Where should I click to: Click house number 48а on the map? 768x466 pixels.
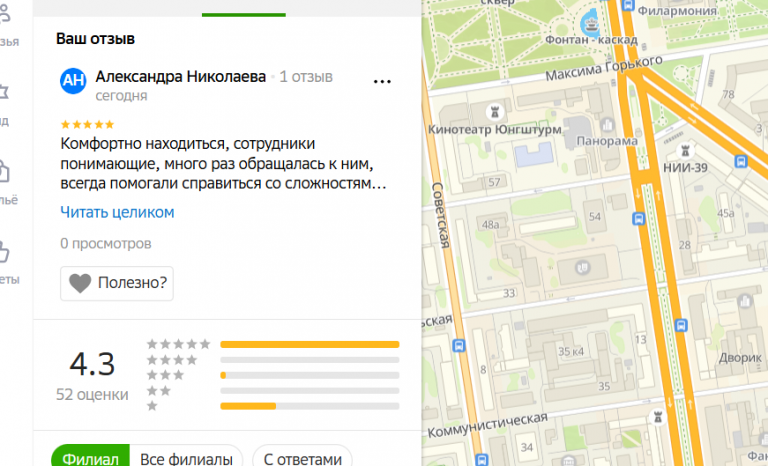tap(490, 225)
